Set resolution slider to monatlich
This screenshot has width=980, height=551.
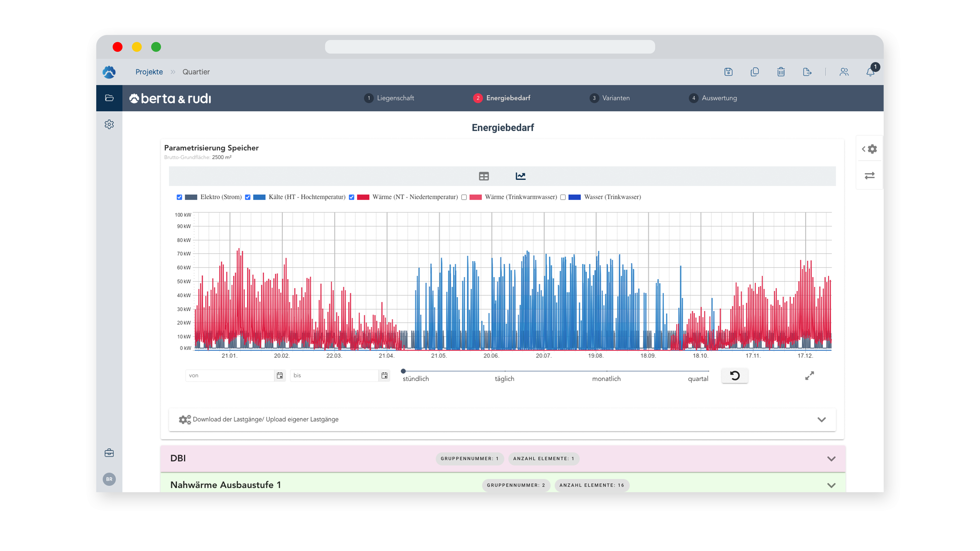[x=606, y=371]
